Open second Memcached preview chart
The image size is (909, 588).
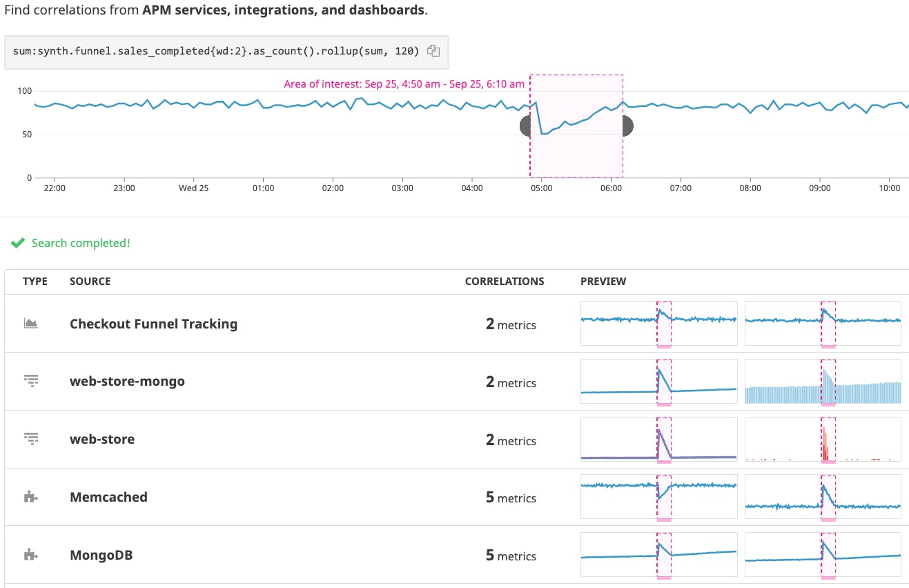click(x=823, y=496)
